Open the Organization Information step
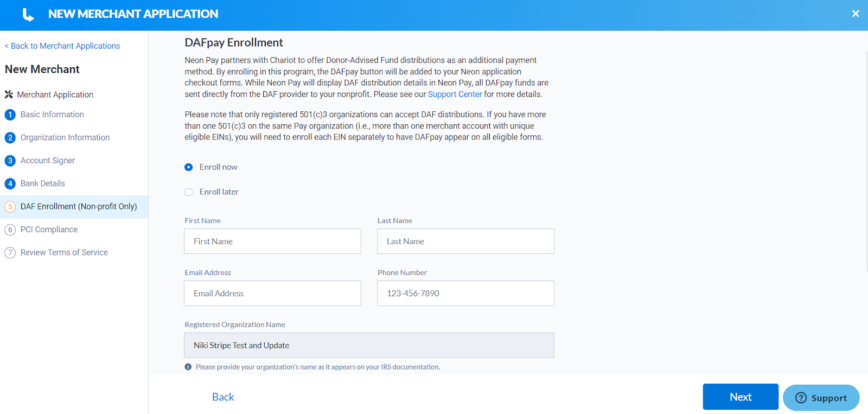Viewport: 868px width, 414px height. [65, 138]
